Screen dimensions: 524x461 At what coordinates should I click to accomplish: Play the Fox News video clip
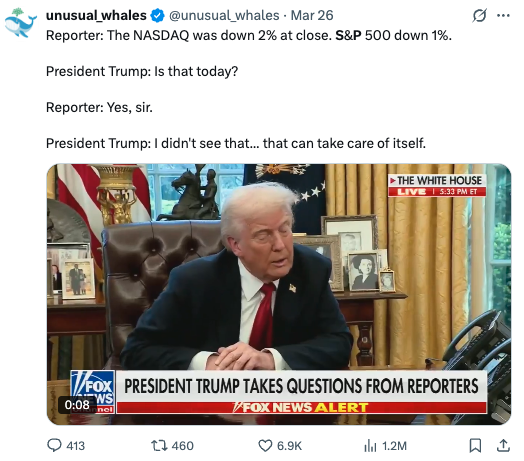279,294
